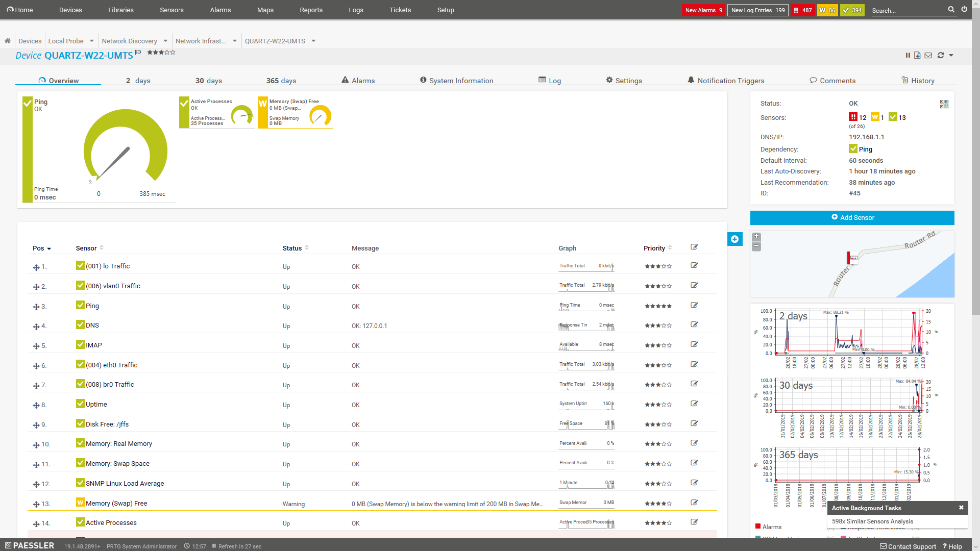
Task: Click the status checkbox of SNMP Linux Load Average
Action: pos(80,483)
